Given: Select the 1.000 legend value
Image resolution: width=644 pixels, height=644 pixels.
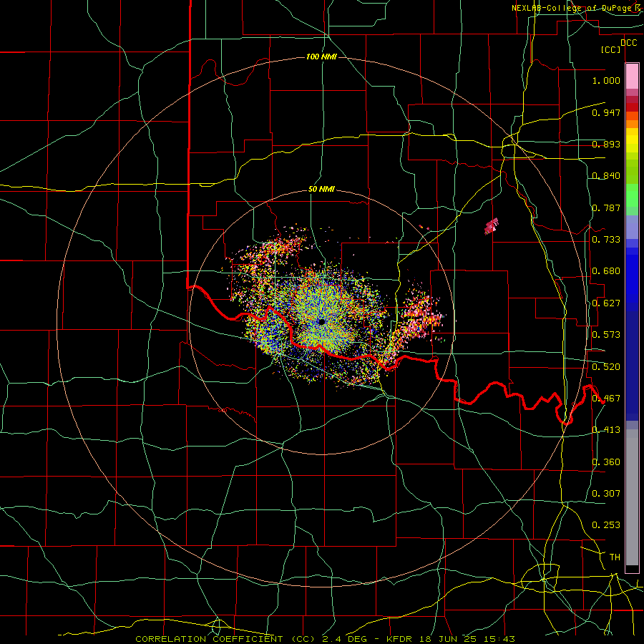Looking at the screenshot, I should point(606,80).
